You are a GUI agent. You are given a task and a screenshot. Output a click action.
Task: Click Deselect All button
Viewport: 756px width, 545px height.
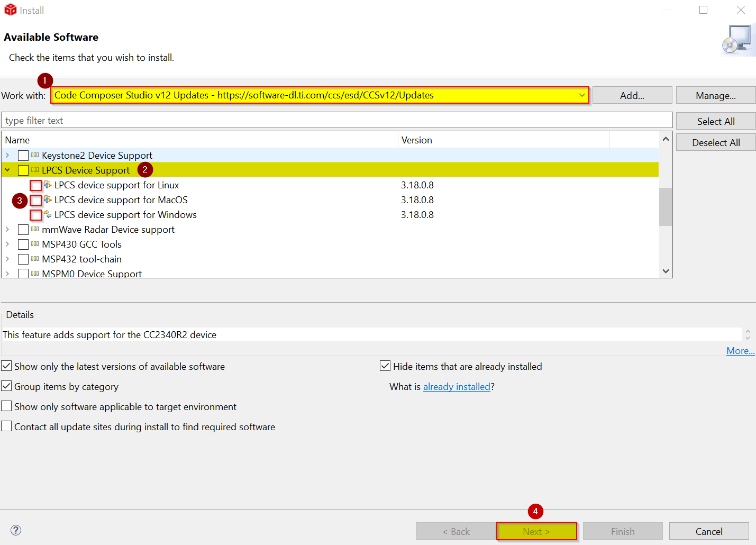[716, 142]
